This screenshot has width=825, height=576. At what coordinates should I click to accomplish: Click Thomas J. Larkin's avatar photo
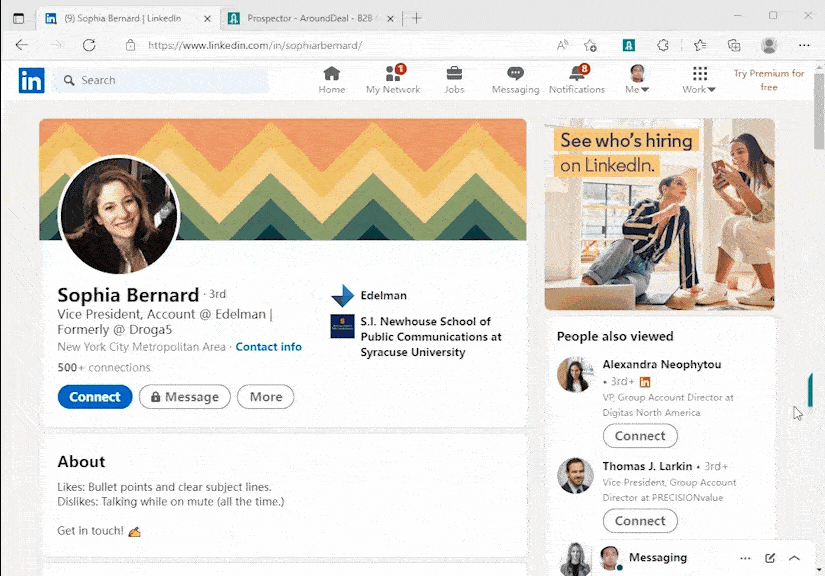click(x=575, y=476)
